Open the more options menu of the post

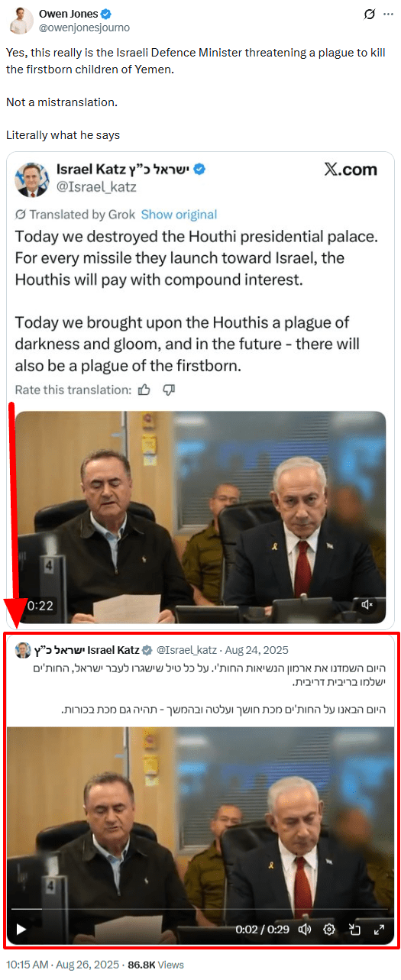pyautogui.click(x=388, y=14)
